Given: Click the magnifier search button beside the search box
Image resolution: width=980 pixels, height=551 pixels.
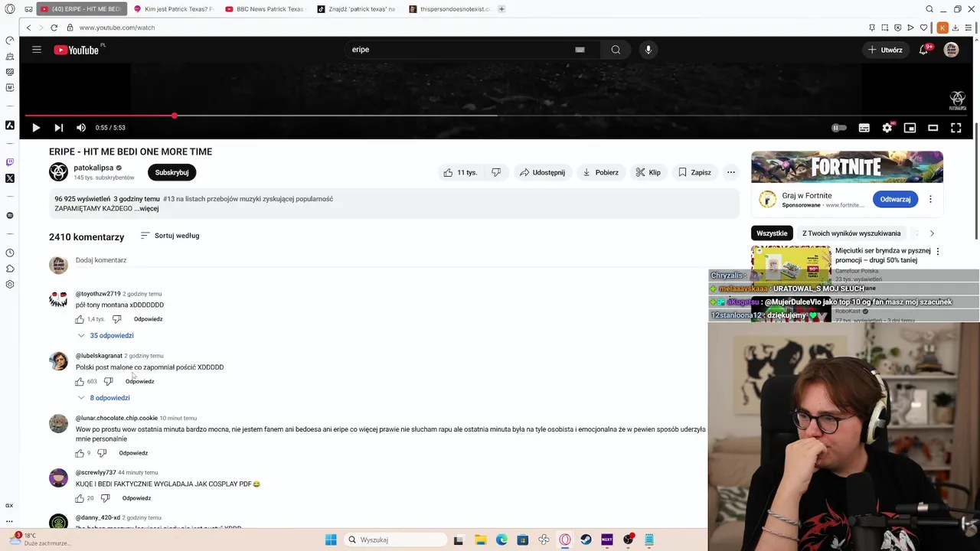Looking at the screenshot, I should tap(616, 50).
